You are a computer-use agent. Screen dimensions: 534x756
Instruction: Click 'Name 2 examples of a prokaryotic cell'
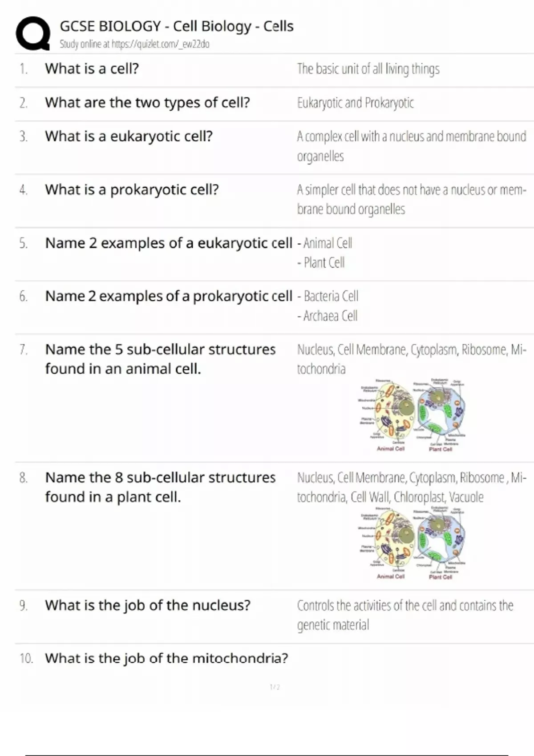click(x=169, y=296)
